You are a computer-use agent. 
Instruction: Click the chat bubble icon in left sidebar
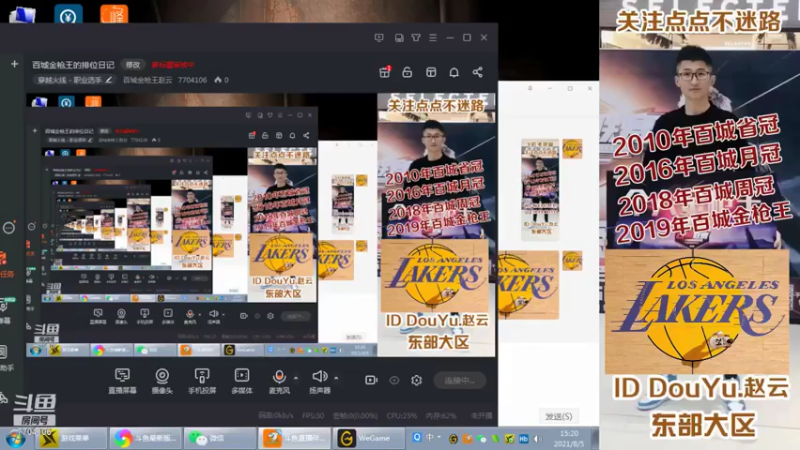(x=9, y=228)
